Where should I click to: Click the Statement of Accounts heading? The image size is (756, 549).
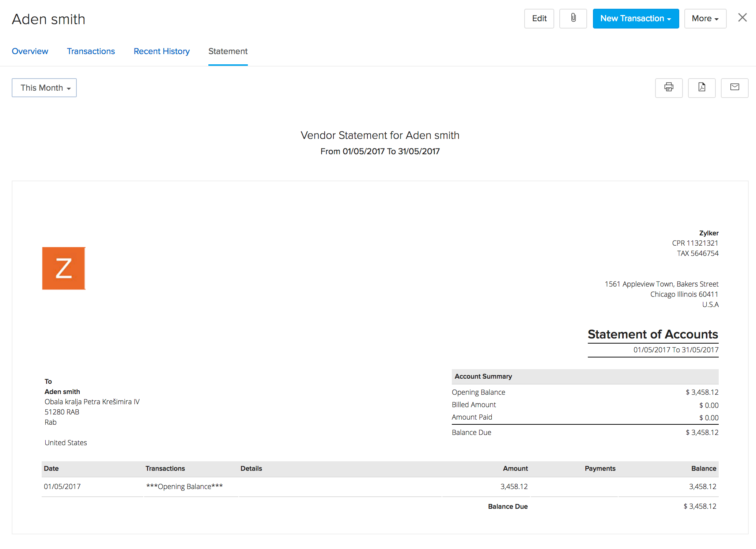[x=653, y=334]
